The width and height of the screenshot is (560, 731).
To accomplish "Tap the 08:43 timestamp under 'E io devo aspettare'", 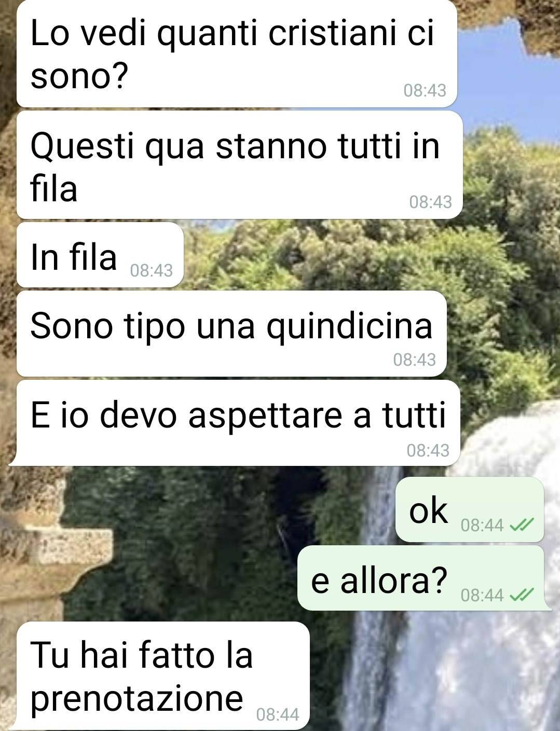I will [428, 450].
